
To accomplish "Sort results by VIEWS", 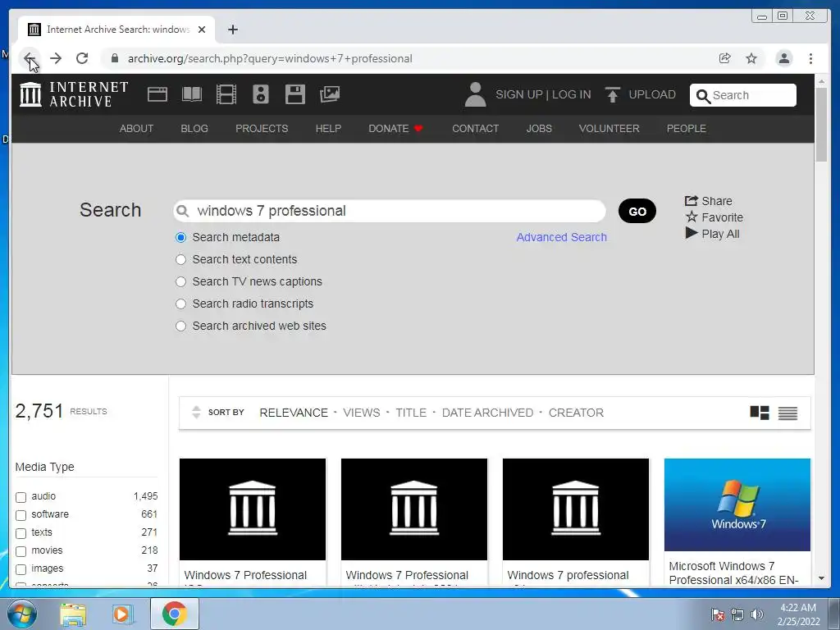I will 362,413.
